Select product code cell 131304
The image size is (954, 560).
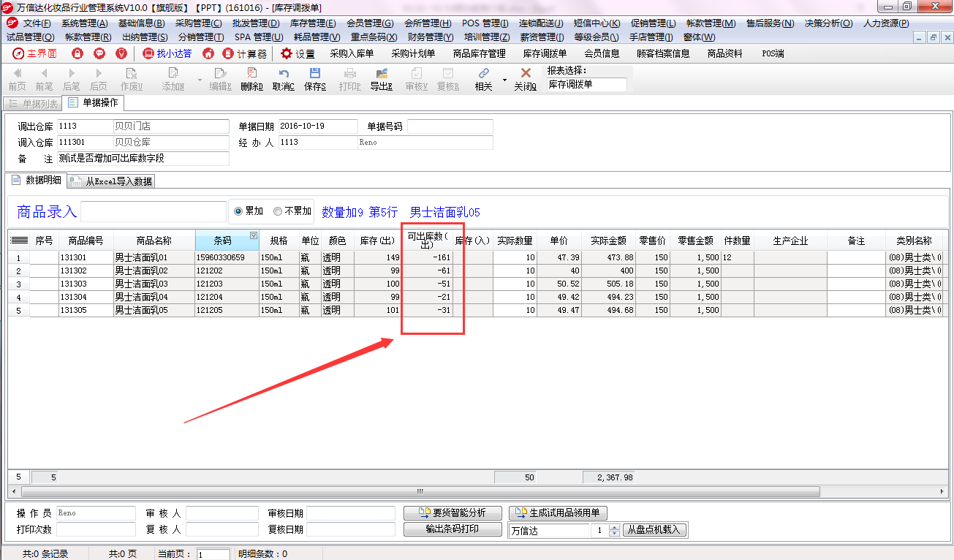pyautogui.click(x=86, y=297)
